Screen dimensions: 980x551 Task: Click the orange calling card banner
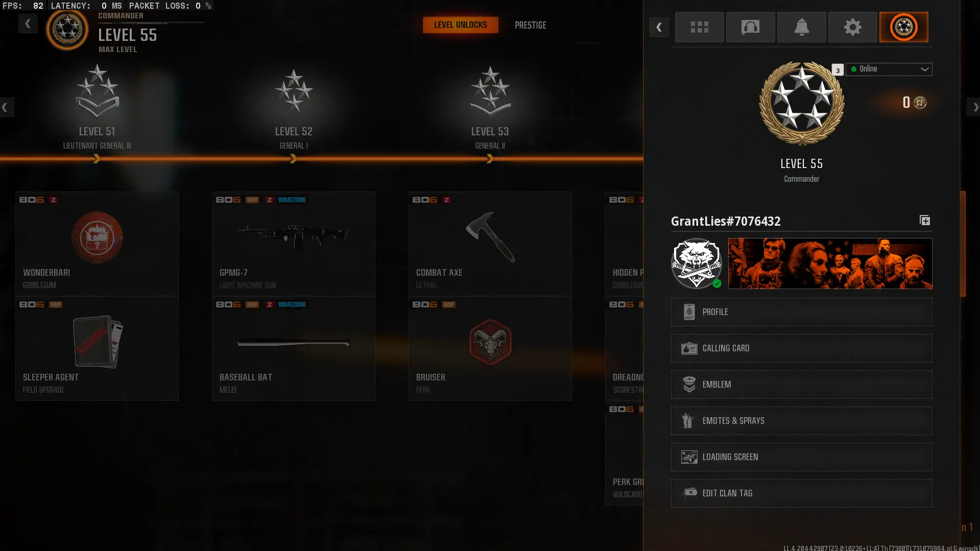click(x=830, y=263)
